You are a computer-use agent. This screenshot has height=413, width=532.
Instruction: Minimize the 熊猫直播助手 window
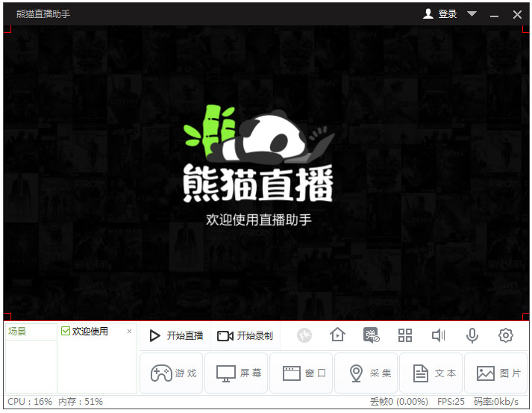(x=495, y=15)
